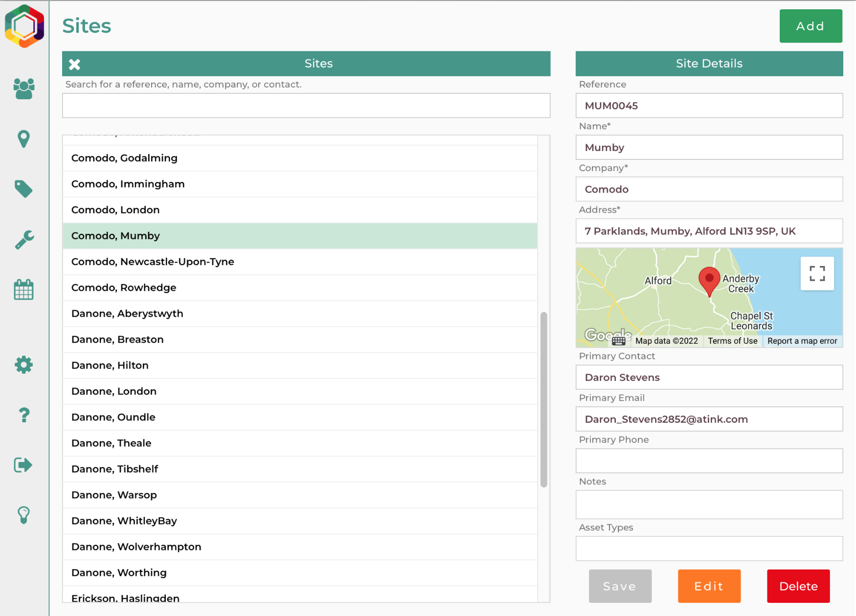Select Danone, Aberystwyth row

click(300, 313)
